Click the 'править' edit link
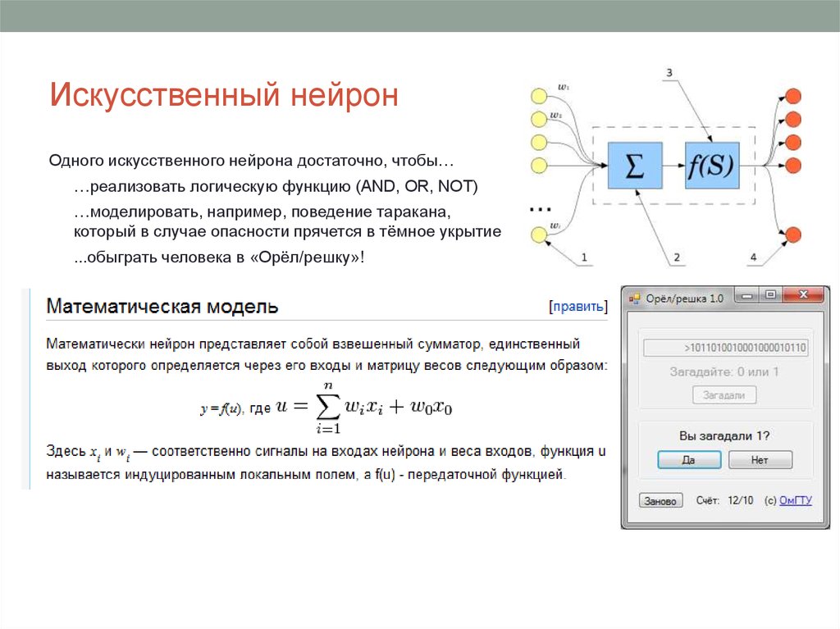 point(578,307)
